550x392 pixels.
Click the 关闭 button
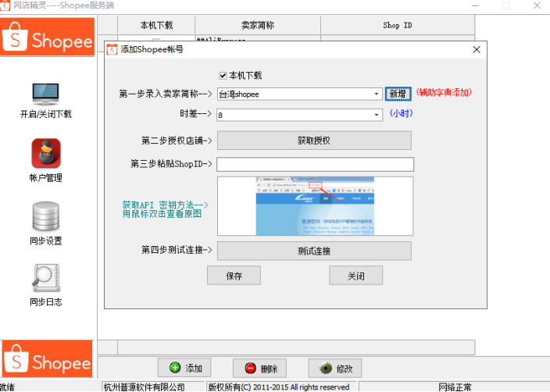(x=355, y=276)
